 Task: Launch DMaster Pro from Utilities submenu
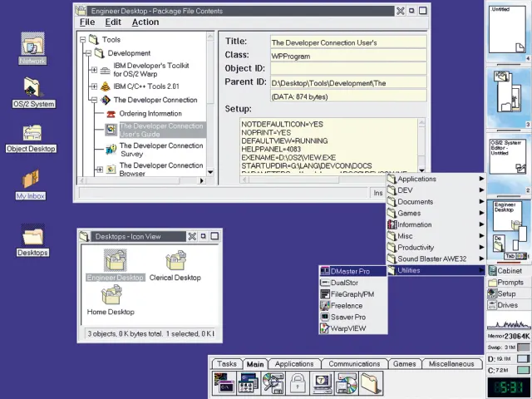click(352, 271)
